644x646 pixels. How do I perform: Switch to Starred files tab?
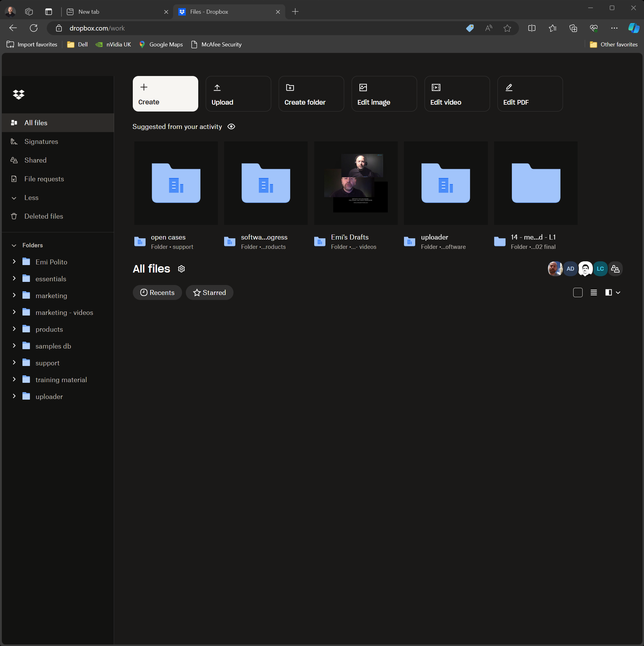pos(209,292)
